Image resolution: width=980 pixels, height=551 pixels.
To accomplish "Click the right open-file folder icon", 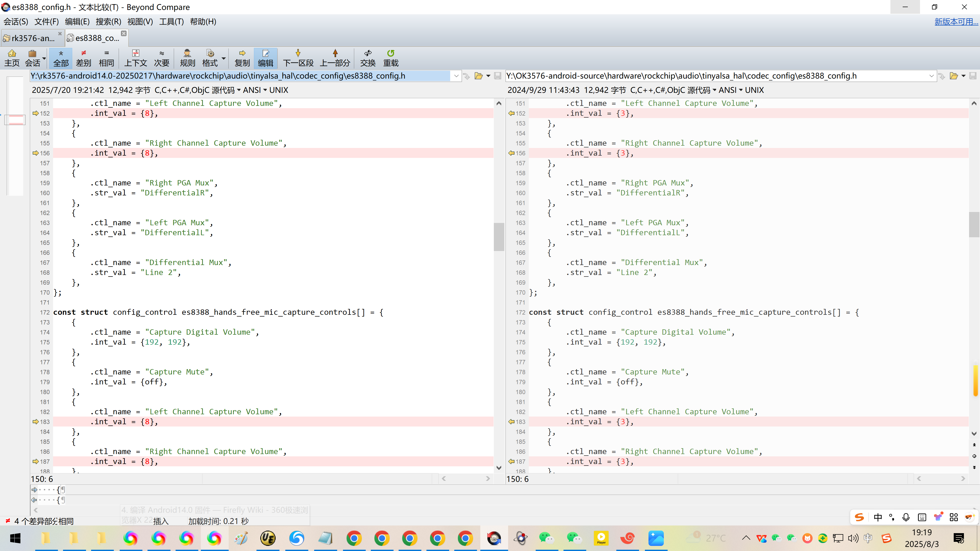I will tap(954, 76).
